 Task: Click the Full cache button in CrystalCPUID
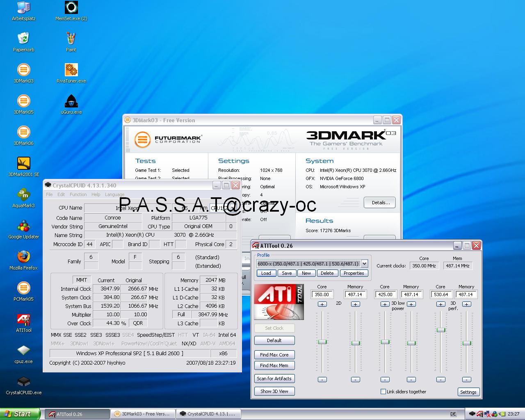pyautogui.click(x=181, y=315)
